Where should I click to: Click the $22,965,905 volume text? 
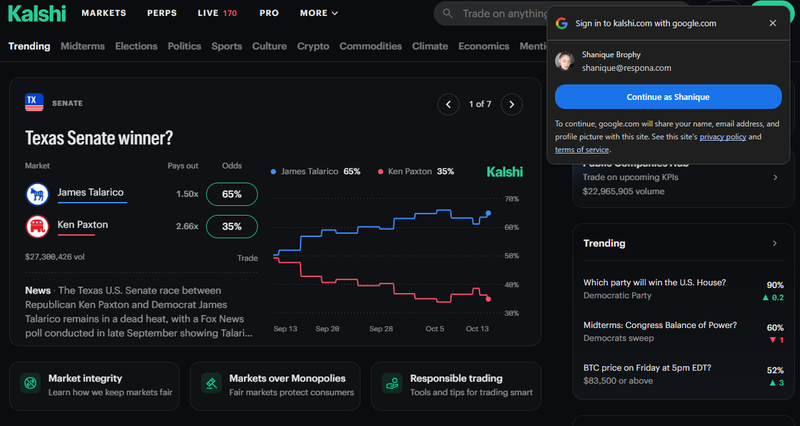coord(623,192)
